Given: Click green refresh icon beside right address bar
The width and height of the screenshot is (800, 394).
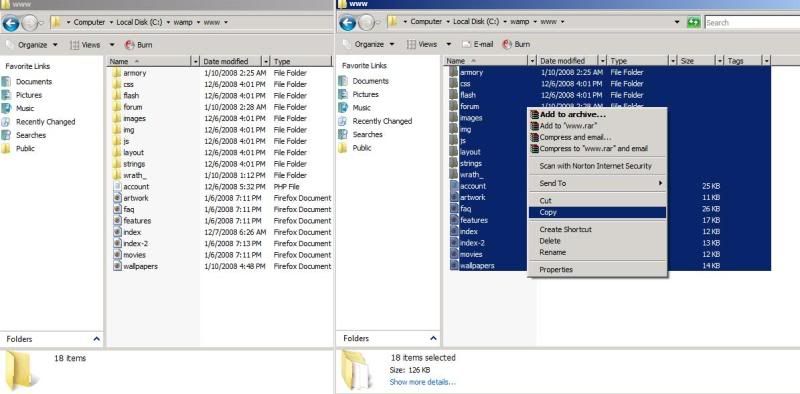Looking at the screenshot, I should (x=693, y=22).
